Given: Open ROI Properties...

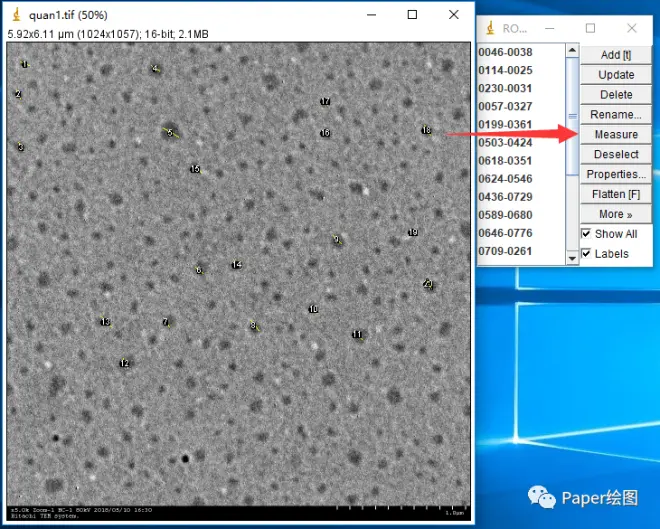Looking at the screenshot, I should [x=616, y=174].
